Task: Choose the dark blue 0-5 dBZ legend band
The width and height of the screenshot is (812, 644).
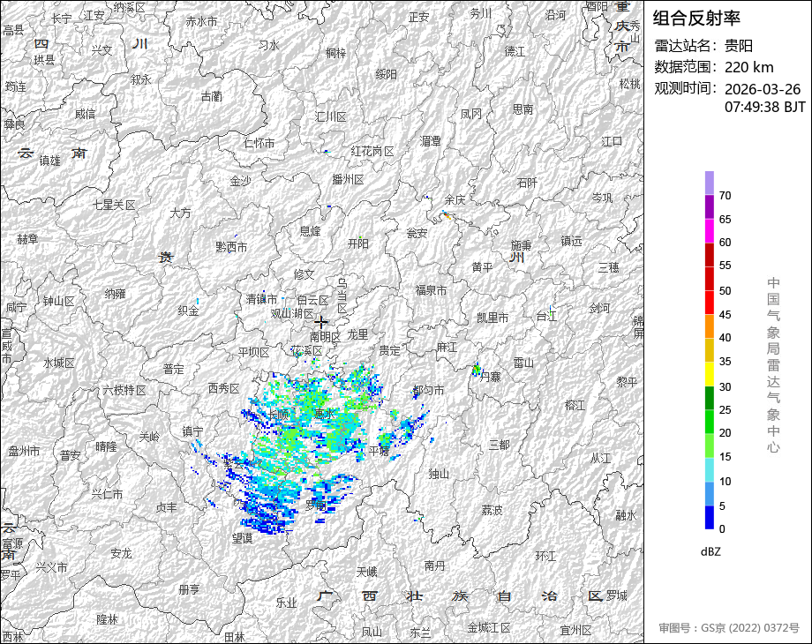Action: click(x=709, y=517)
